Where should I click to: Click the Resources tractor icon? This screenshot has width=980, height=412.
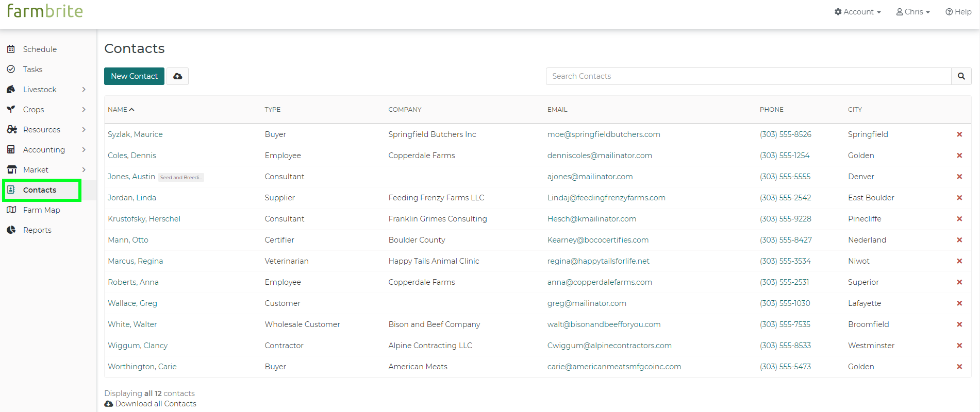[x=11, y=130]
